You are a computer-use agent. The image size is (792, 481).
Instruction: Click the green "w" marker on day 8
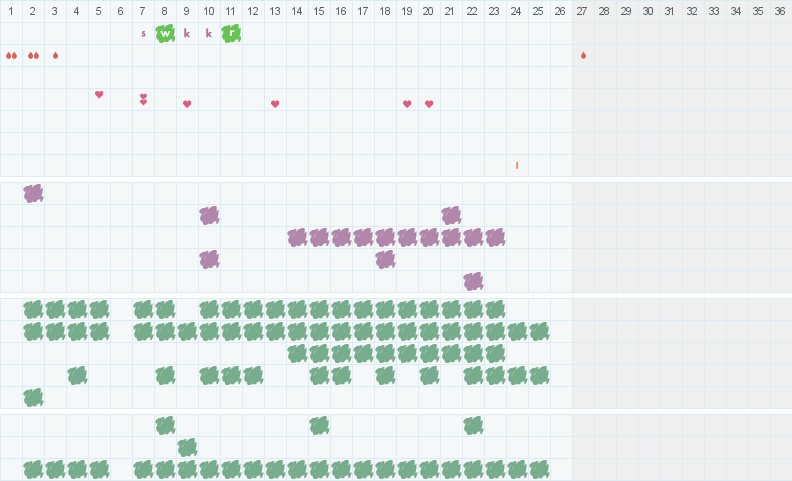[165, 33]
